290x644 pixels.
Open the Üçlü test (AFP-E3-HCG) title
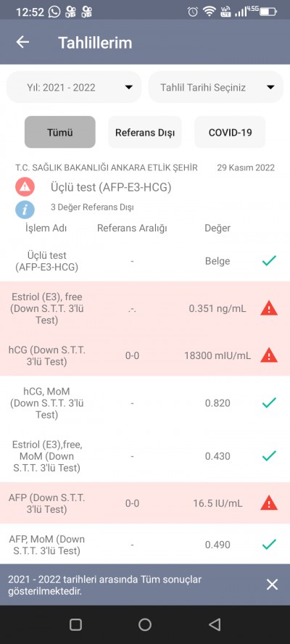(111, 187)
